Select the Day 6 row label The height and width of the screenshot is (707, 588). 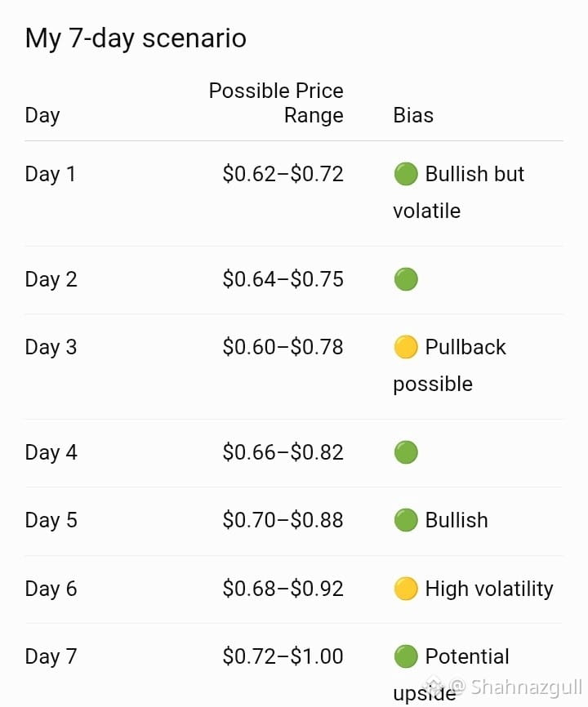point(51,589)
